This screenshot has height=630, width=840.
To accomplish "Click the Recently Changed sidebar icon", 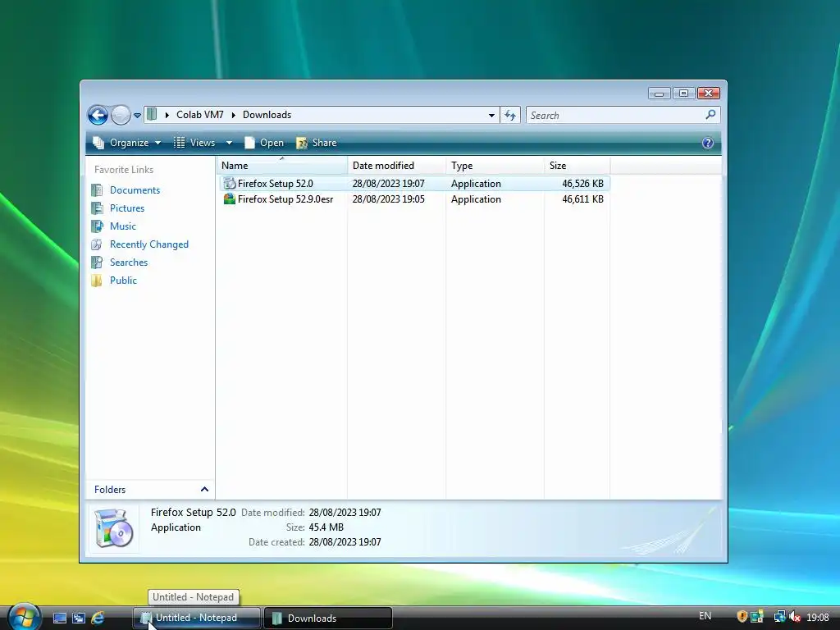I will tap(97, 244).
